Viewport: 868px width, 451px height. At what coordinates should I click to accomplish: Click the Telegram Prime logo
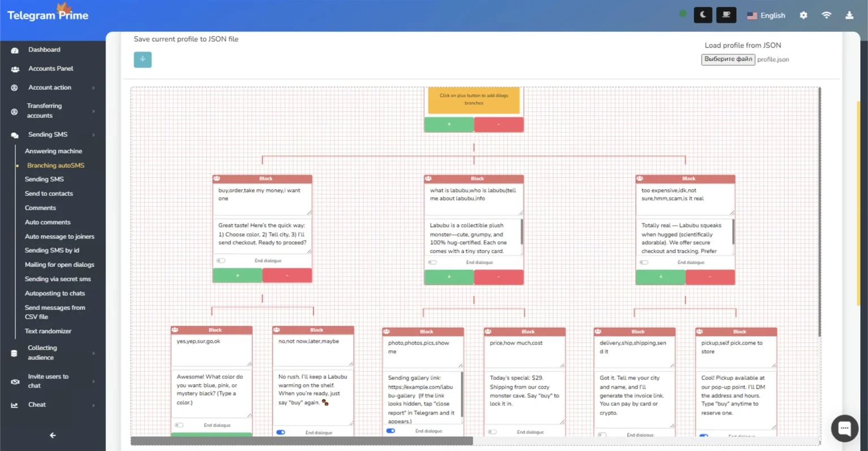pos(47,15)
